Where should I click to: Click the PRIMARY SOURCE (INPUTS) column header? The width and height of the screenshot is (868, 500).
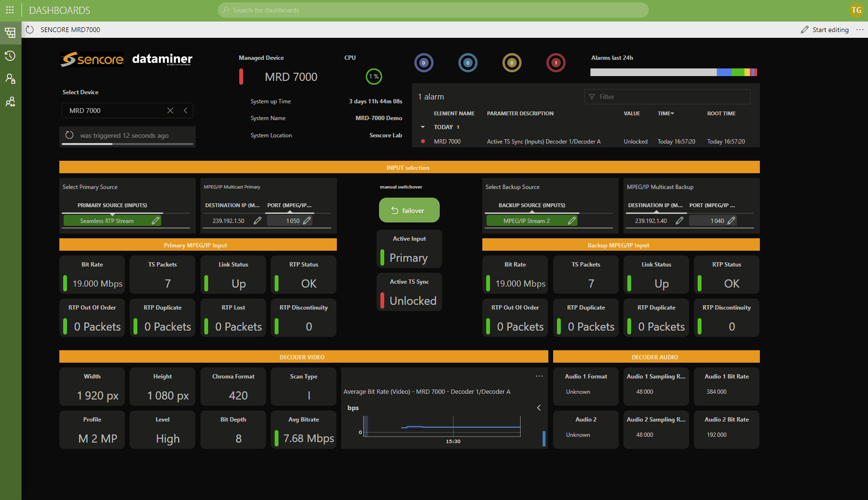112,205
